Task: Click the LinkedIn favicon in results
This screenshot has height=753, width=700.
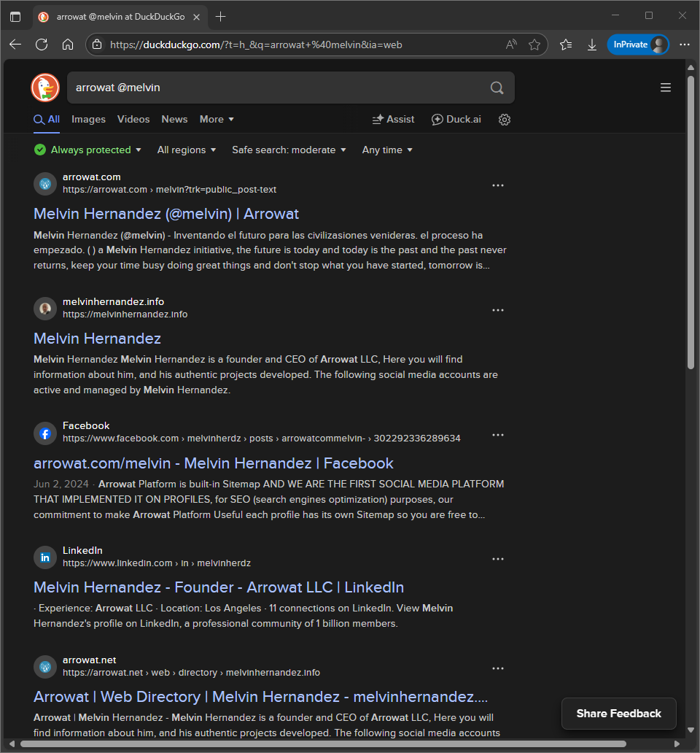Action: pos(45,557)
